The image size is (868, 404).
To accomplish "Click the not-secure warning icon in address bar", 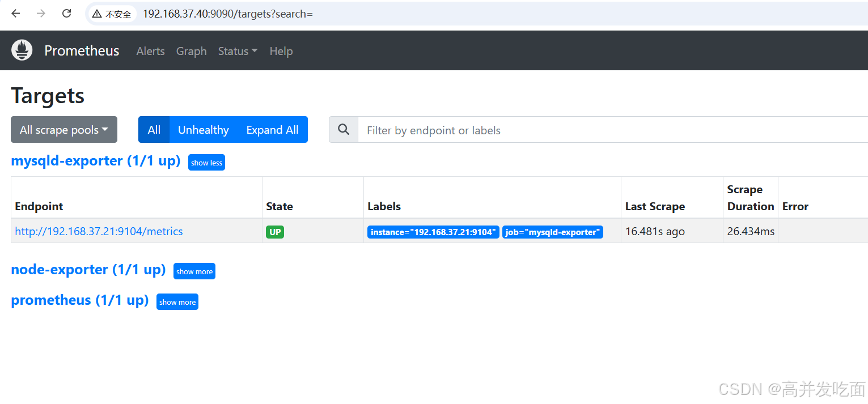I will 97,14.
